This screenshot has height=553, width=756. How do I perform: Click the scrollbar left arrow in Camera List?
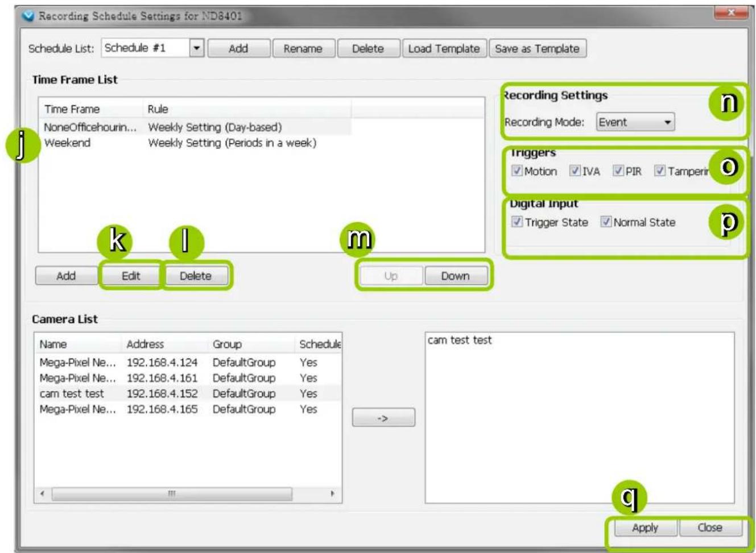point(42,494)
